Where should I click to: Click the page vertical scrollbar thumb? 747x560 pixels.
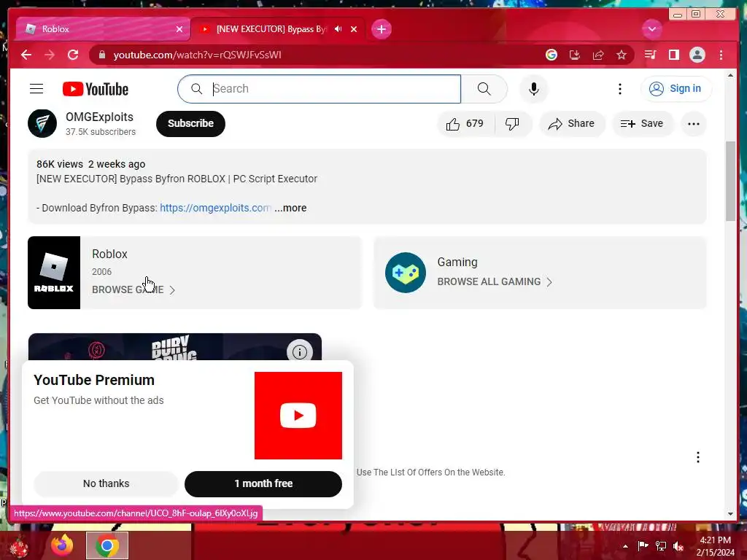point(731,181)
